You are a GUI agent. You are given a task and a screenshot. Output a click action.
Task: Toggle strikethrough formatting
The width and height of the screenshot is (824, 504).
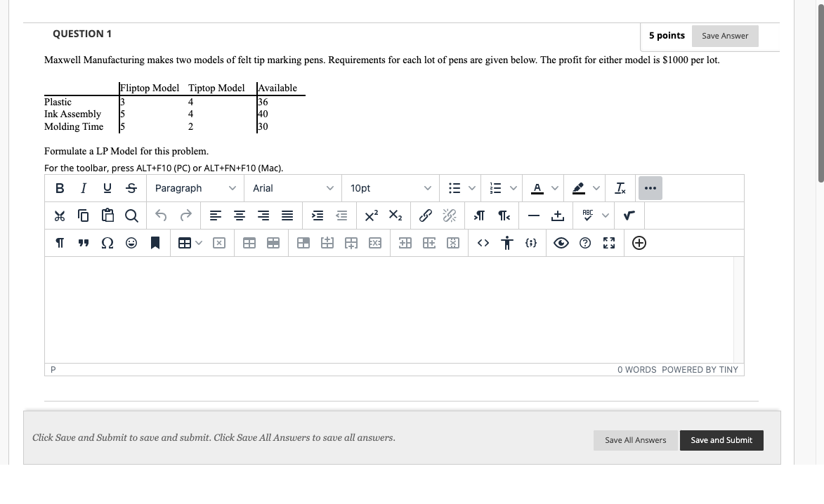(x=131, y=188)
